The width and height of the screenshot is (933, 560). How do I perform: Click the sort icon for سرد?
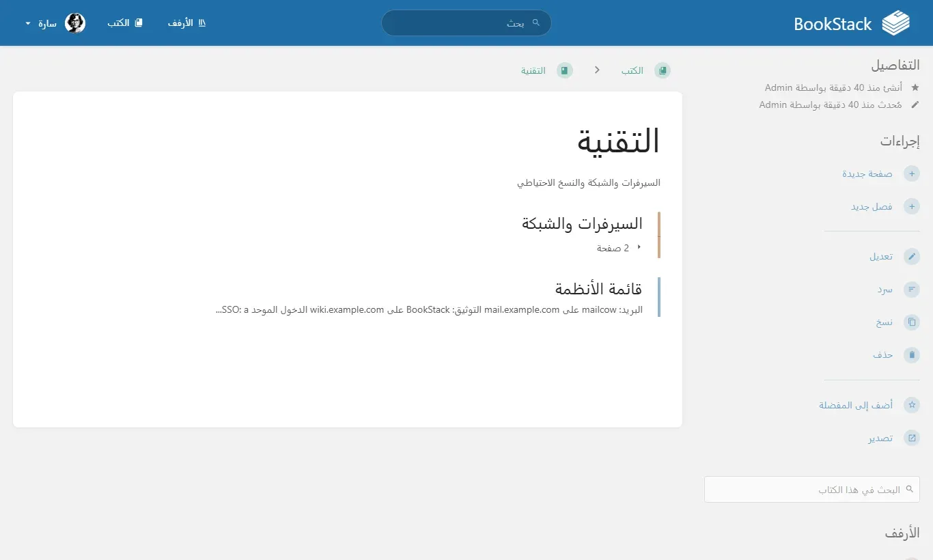[911, 290]
